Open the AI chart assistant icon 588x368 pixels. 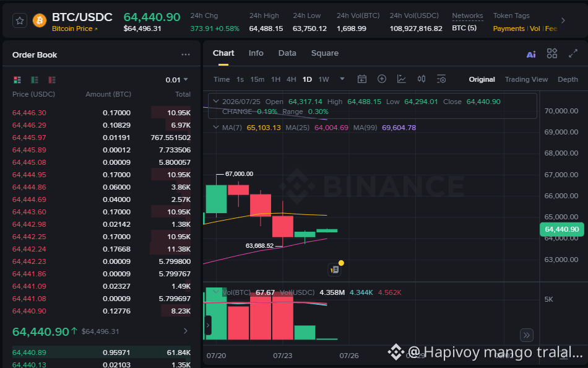pyautogui.click(x=531, y=55)
